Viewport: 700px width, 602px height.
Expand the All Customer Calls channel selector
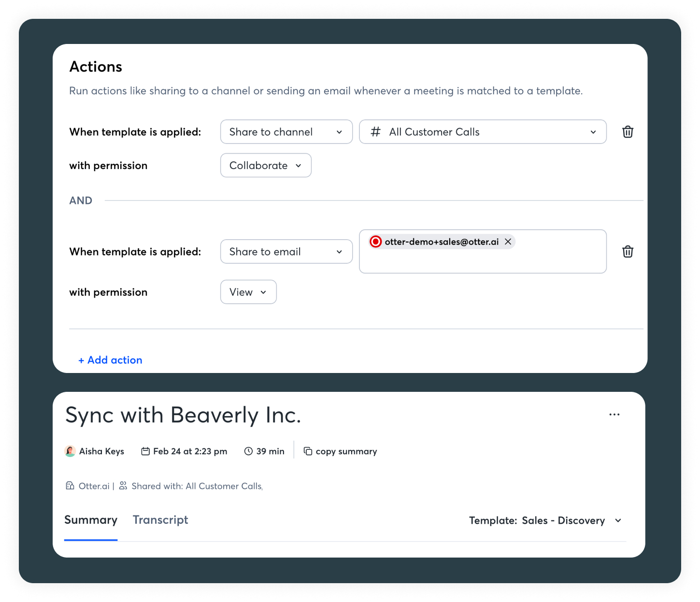point(482,132)
